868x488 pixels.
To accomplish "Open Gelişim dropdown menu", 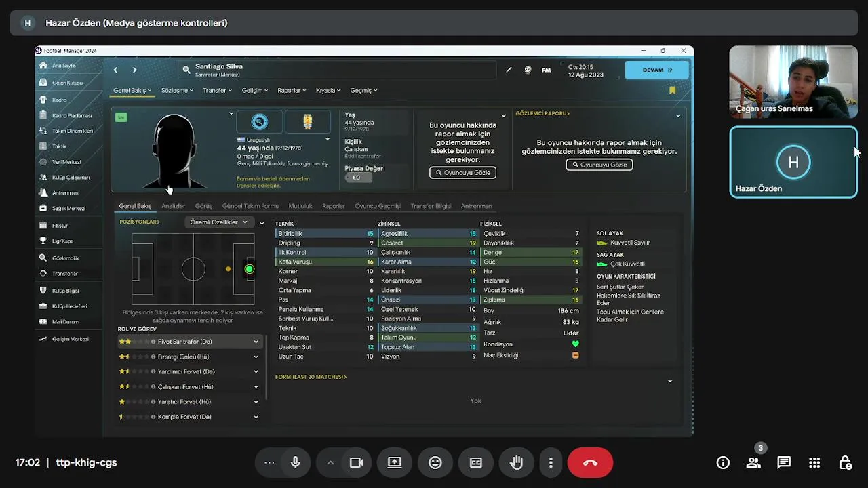I will (x=255, y=90).
